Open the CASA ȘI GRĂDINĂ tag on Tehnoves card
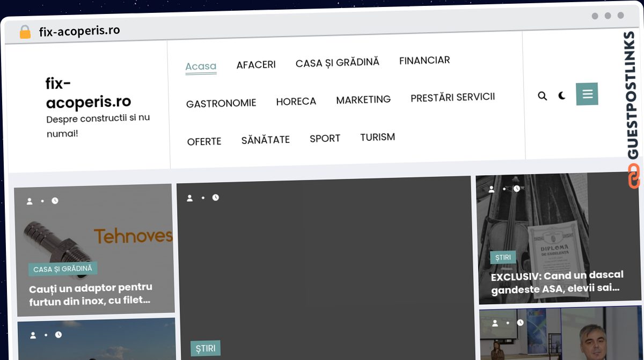The image size is (644, 360). pos(63,269)
